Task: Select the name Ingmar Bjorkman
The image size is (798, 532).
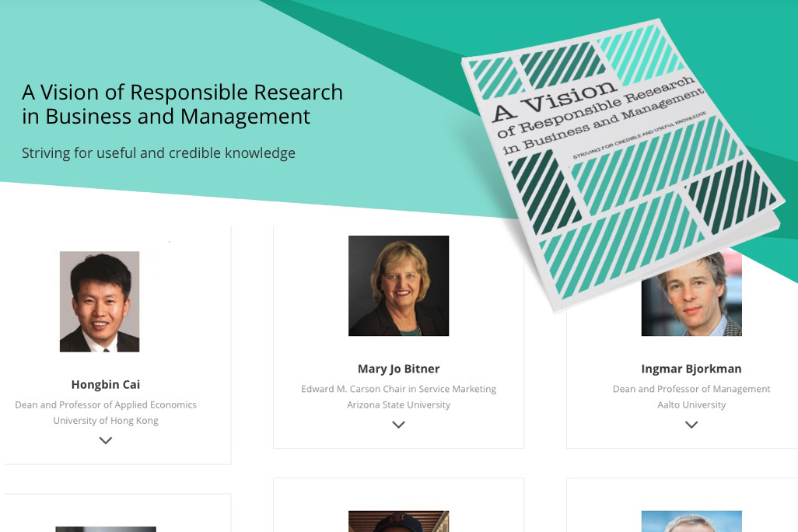Action: pos(691,369)
